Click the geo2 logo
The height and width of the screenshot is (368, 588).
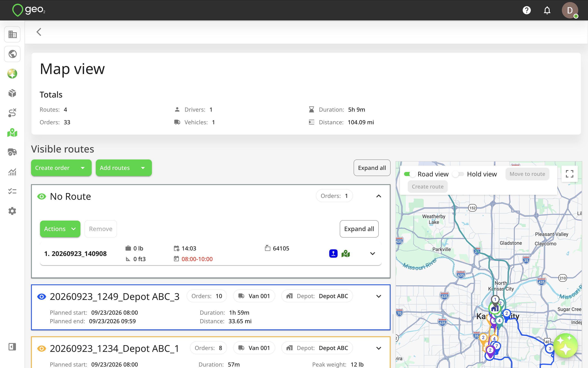[29, 10]
